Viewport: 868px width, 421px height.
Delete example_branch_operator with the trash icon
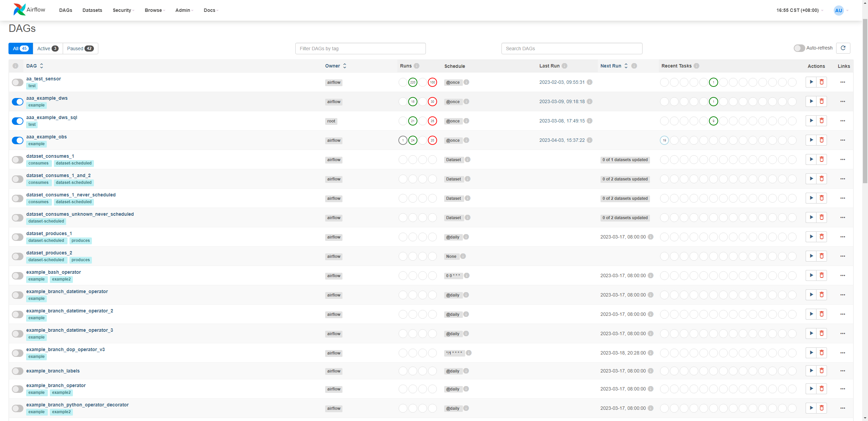[x=822, y=388]
